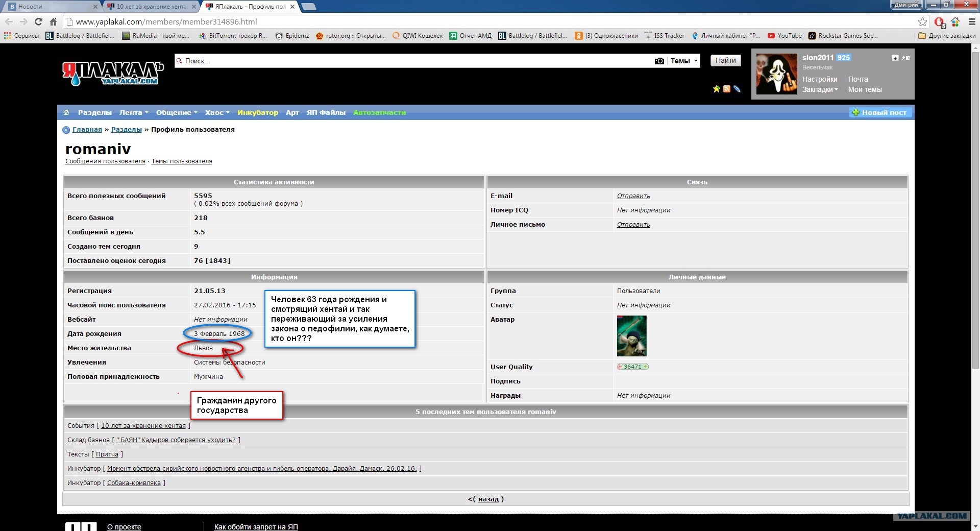Open the Adblock extension icon

tap(939, 22)
